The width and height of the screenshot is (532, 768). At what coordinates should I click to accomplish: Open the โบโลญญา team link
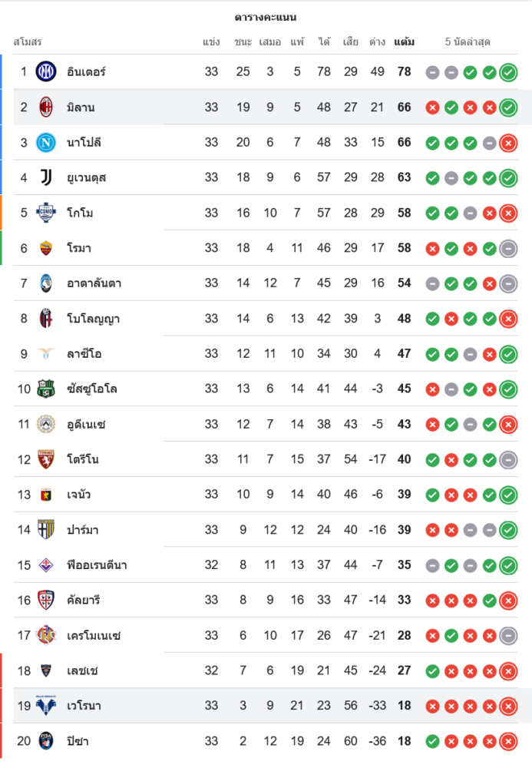(93, 319)
